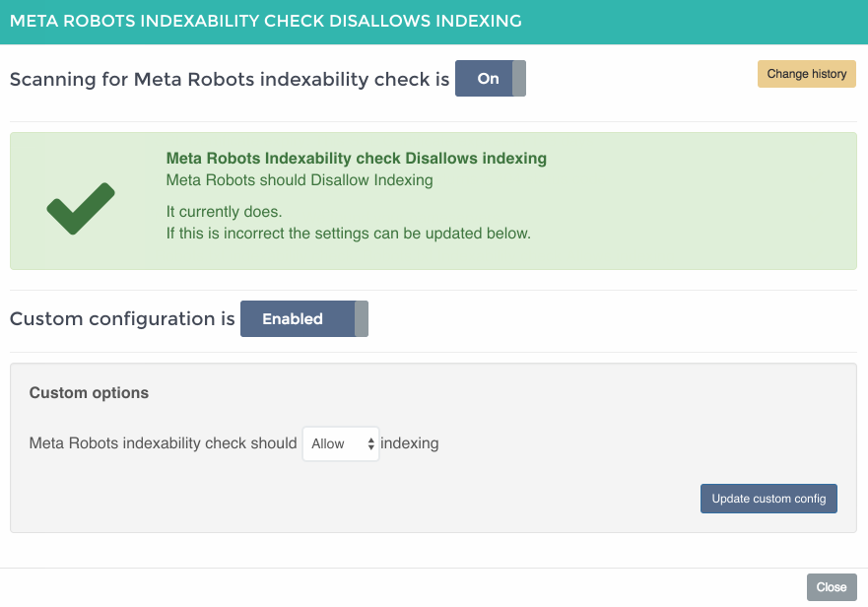
Task: Click the Update custom config button
Action: 768,499
